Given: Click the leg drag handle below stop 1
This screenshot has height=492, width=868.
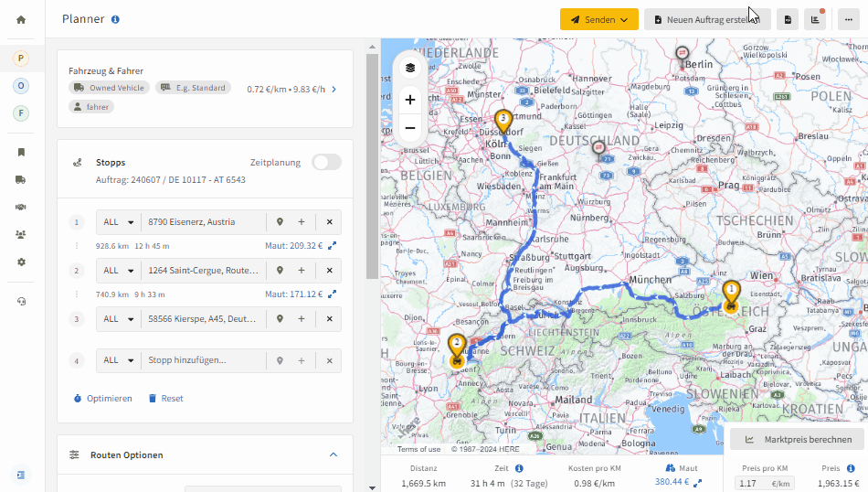Looking at the screenshot, I should (77, 245).
